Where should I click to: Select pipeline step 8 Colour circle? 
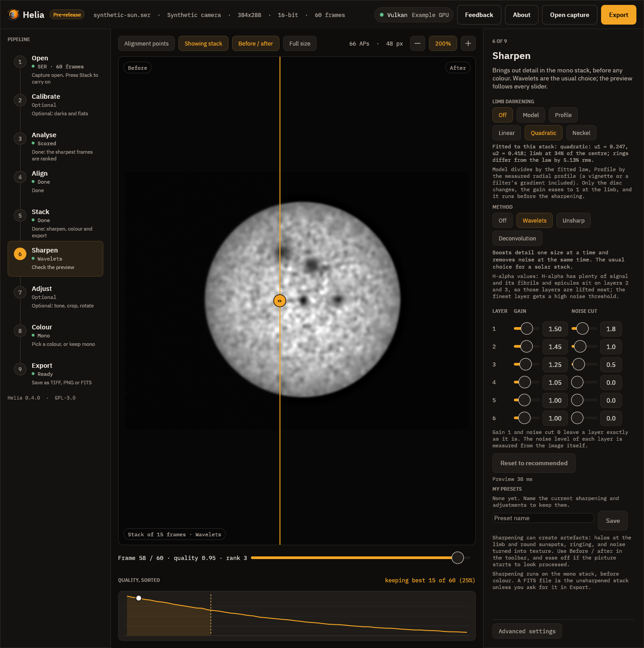pos(20,331)
